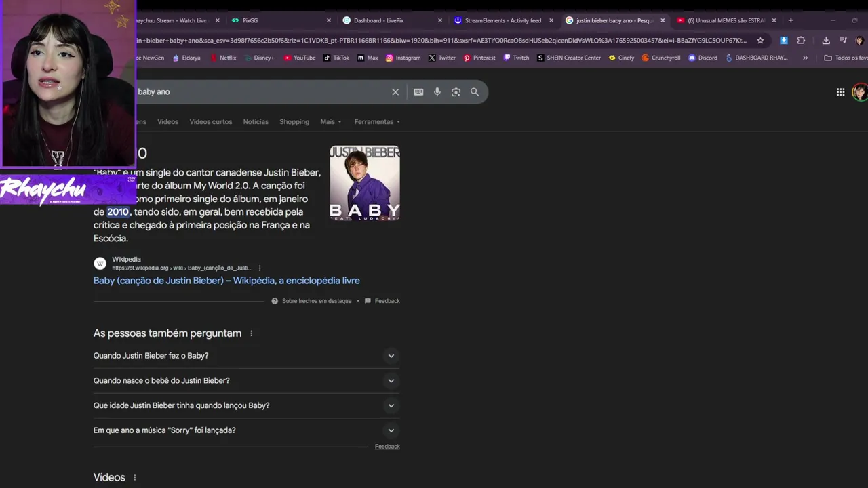
Task: Submit search using the magnifier icon
Action: 475,92
